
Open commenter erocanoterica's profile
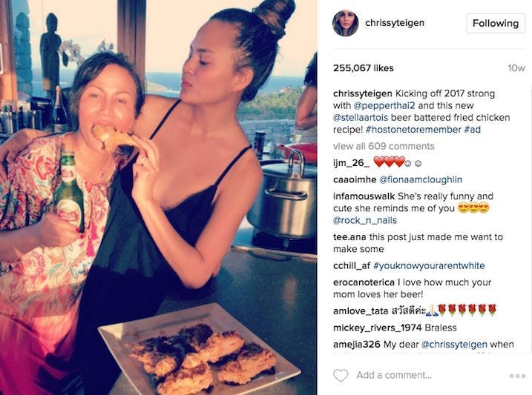coord(364,282)
